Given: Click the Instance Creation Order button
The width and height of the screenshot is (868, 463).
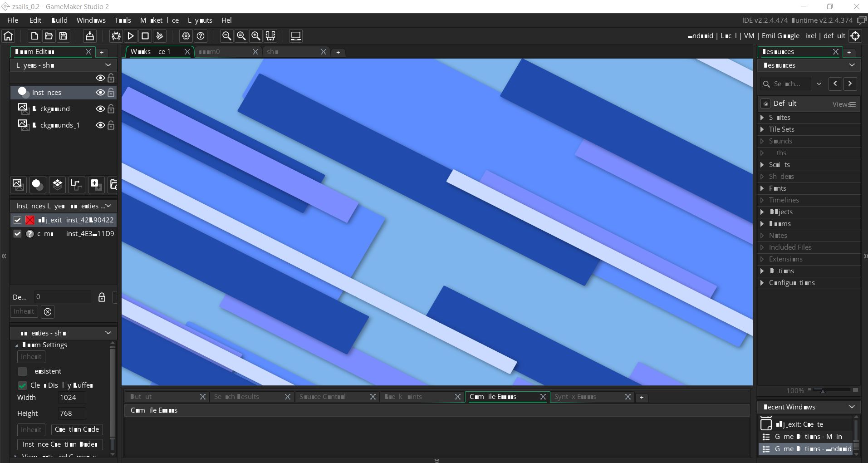Looking at the screenshot, I should click(60, 444).
